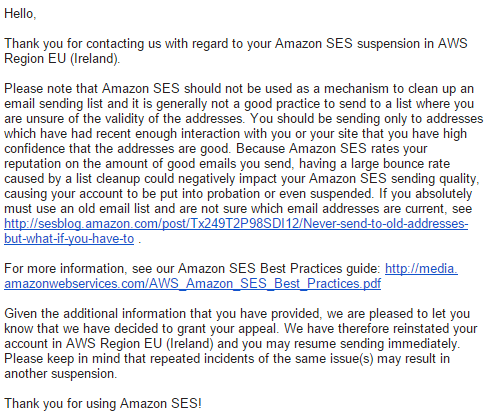
Task: Click the 'know that we have decided to grant' line
Action: click(x=241, y=329)
